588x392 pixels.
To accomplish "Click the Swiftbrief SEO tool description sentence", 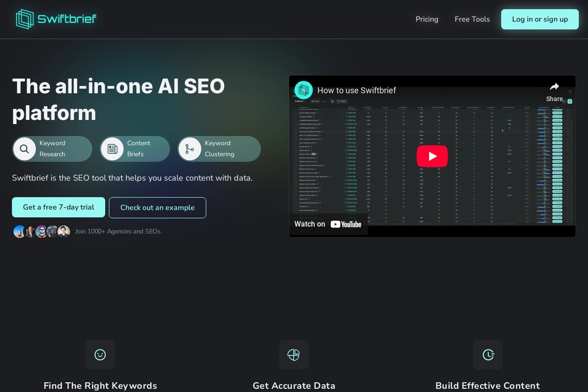I will click(x=132, y=178).
